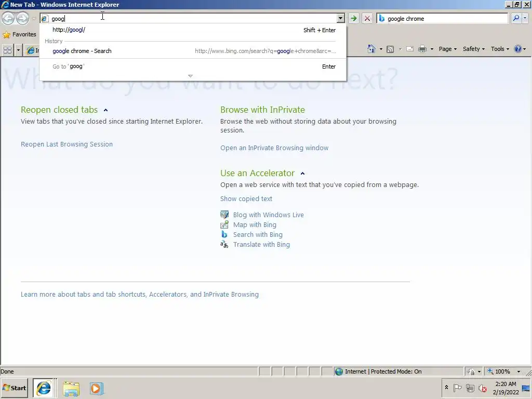532x399 pixels.
Task: Click Show copied text link
Action: click(x=246, y=199)
